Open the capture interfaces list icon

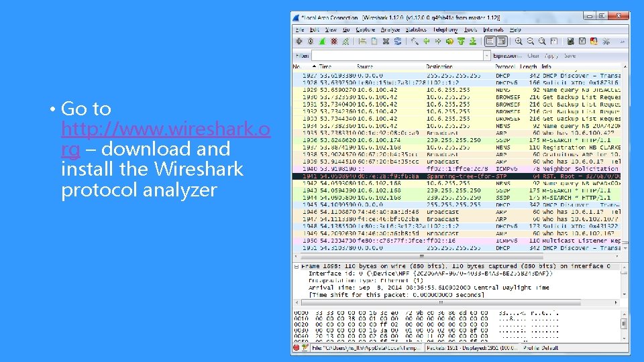point(299,42)
